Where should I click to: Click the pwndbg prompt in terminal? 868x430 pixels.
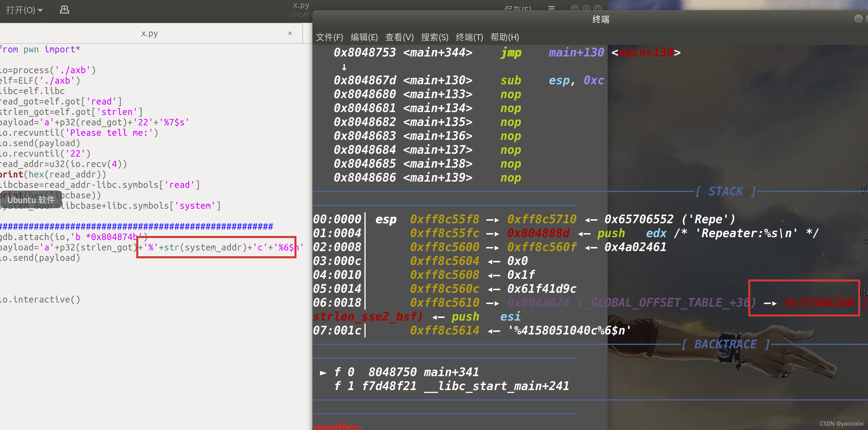pyautogui.click(x=338, y=426)
